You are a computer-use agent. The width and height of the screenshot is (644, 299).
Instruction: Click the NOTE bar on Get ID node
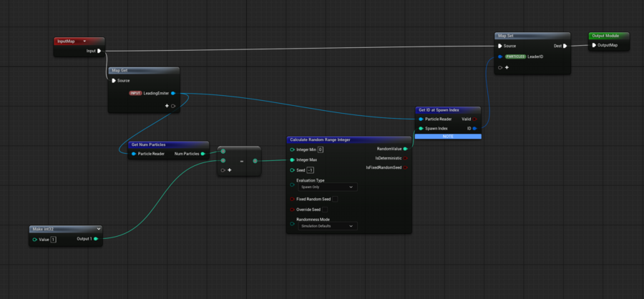click(448, 136)
